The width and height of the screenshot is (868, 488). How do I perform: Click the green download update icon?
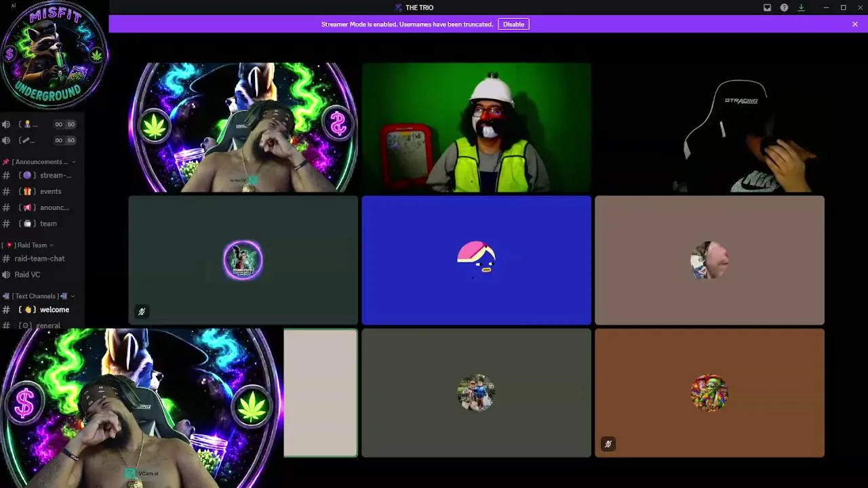click(x=801, y=7)
